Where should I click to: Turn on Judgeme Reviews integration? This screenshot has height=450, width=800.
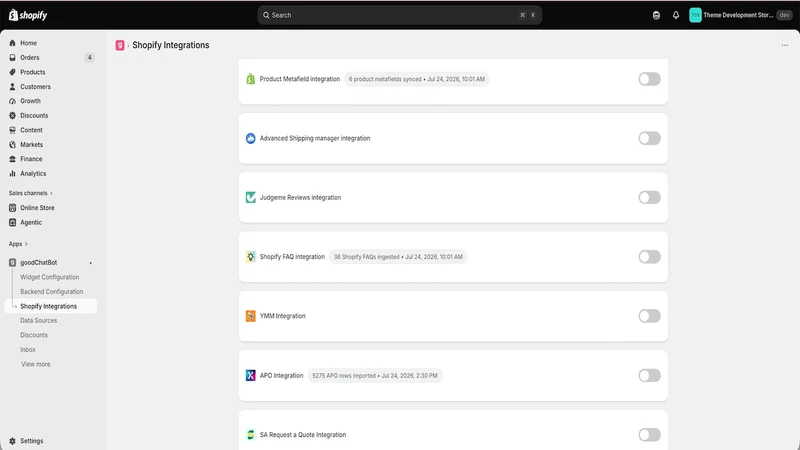coord(649,197)
